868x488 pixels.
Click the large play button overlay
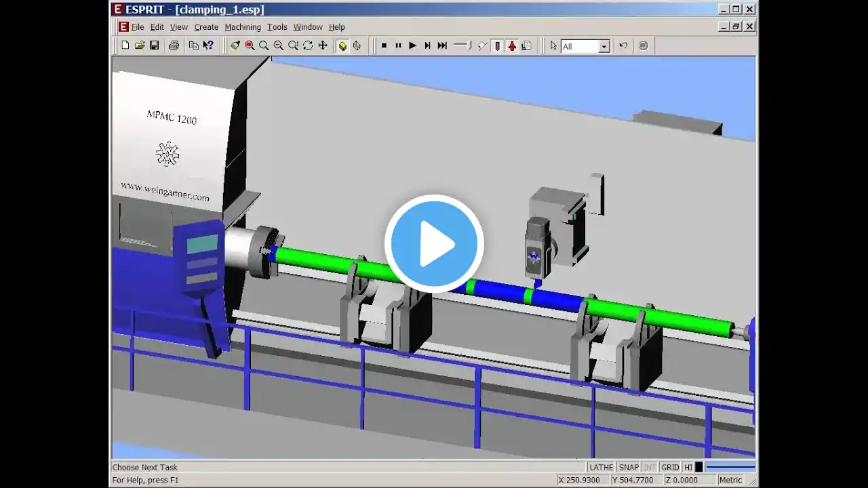pyautogui.click(x=434, y=244)
